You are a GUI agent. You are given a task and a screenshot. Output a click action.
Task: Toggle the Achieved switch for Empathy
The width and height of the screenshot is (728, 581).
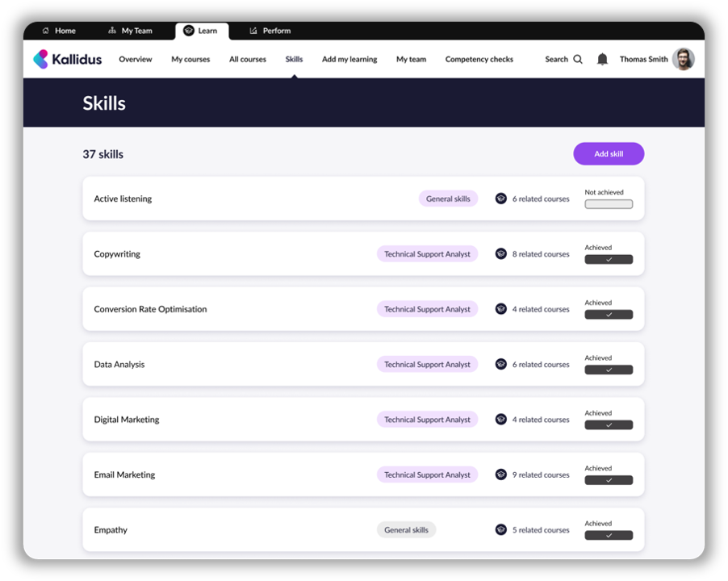[609, 535]
